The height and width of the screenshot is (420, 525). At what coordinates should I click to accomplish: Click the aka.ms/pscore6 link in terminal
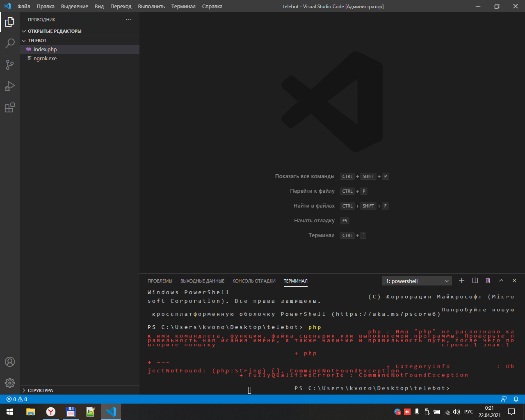386,314
